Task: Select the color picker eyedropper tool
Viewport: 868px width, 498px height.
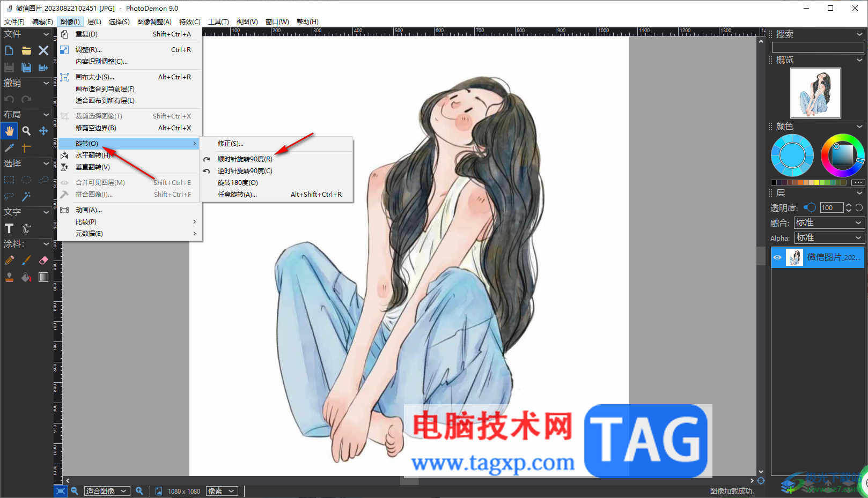Action: (9, 147)
